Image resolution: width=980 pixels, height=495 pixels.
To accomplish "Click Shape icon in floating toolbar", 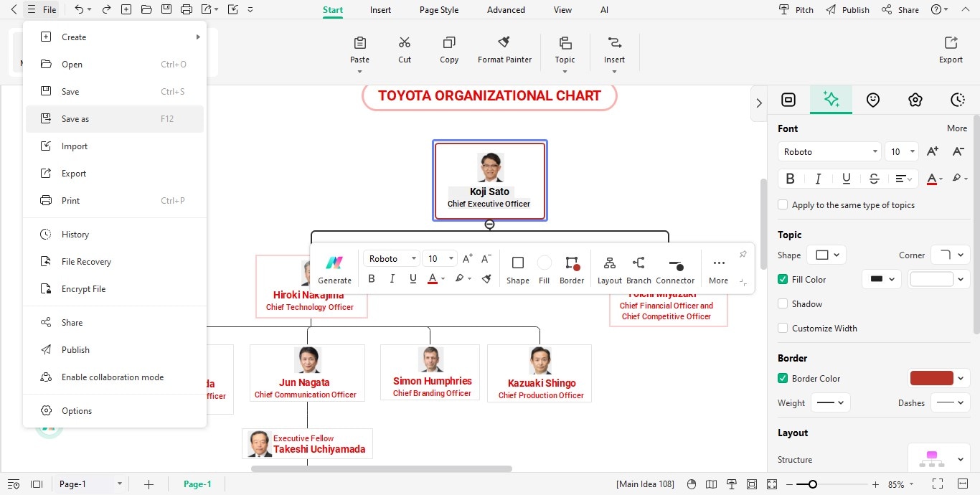I will (518, 263).
